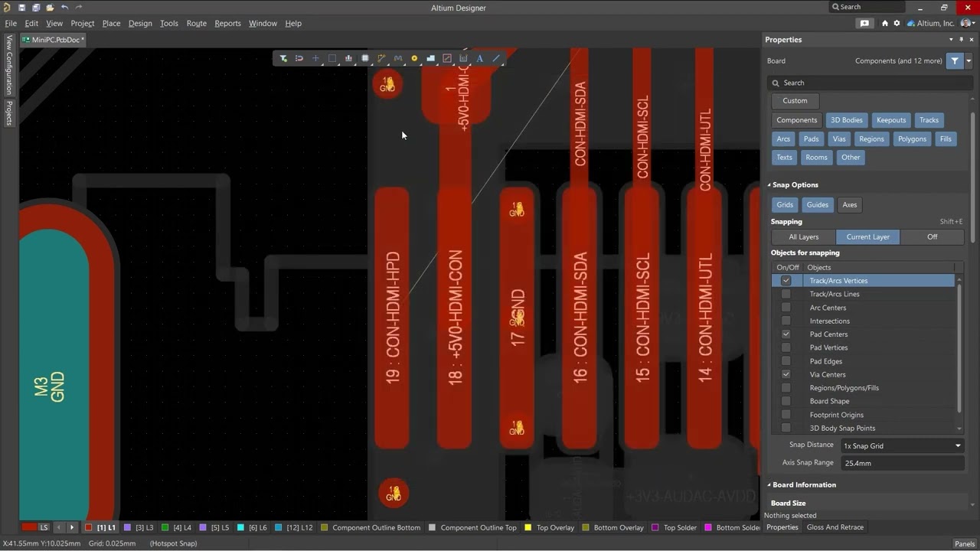The image size is (980, 551).
Task: Select the snapping magnet icon in active bar
Action: tap(299, 58)
